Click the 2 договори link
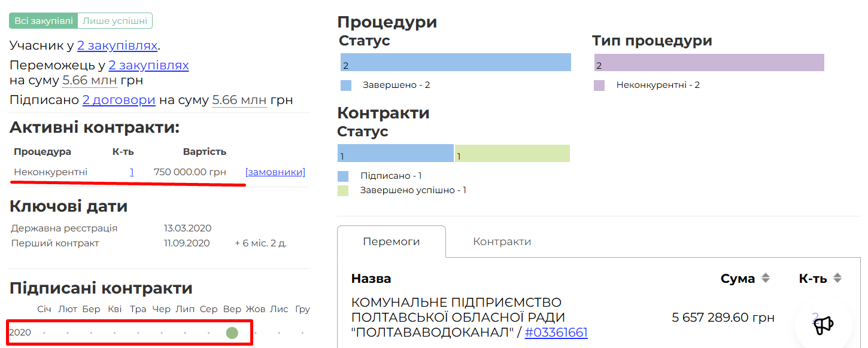Viewport: 868px width, 348px height. click(119, 100)
